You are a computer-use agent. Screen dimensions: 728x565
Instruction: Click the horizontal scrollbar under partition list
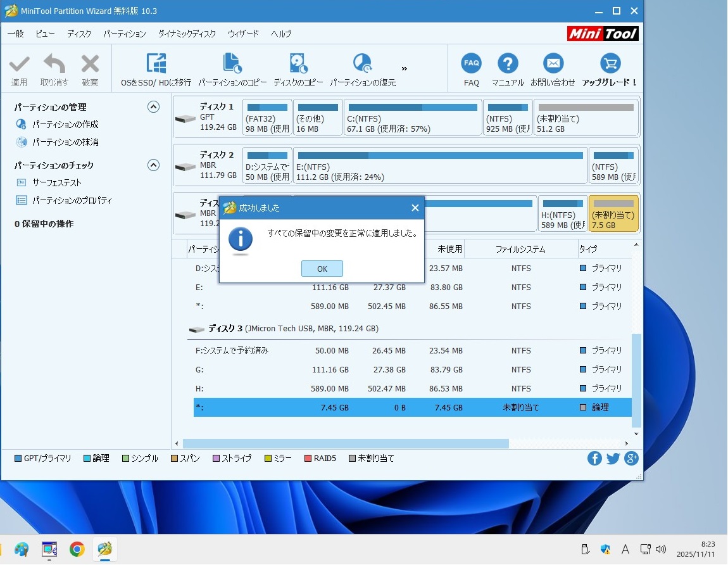(345, 444)
